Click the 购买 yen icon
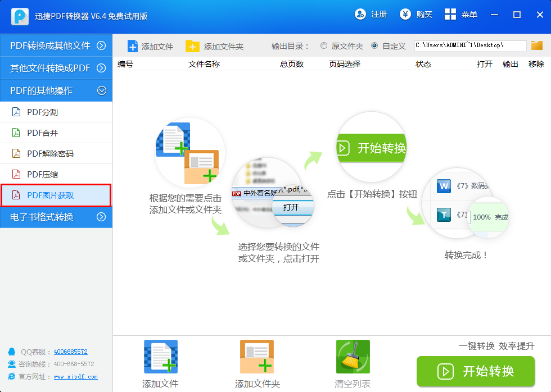This screenshot has height=392, width=551. pyautogui.click(x=405, y=15)
